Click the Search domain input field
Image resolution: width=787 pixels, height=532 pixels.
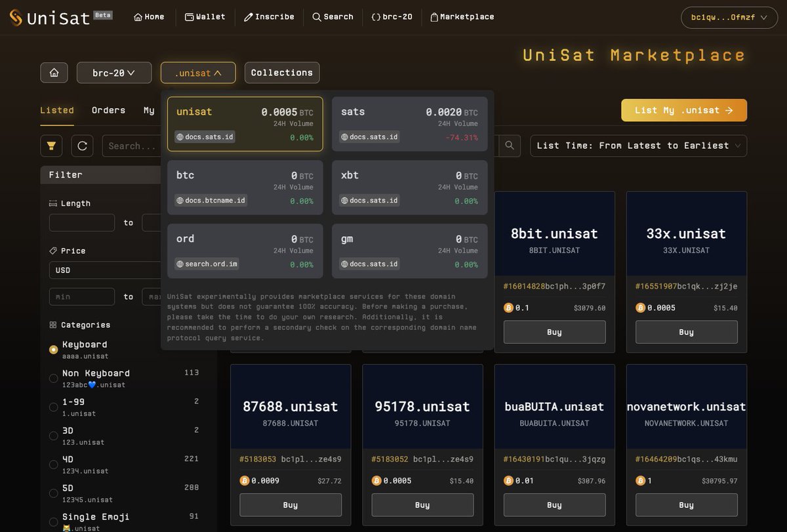pyautogui.click(x=132, y=146)
